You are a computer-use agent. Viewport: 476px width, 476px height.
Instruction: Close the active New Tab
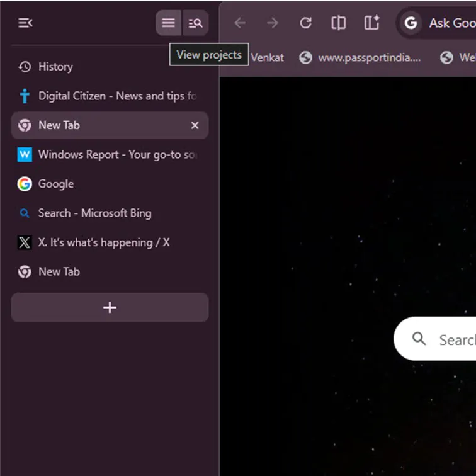[x=195, y=125]
